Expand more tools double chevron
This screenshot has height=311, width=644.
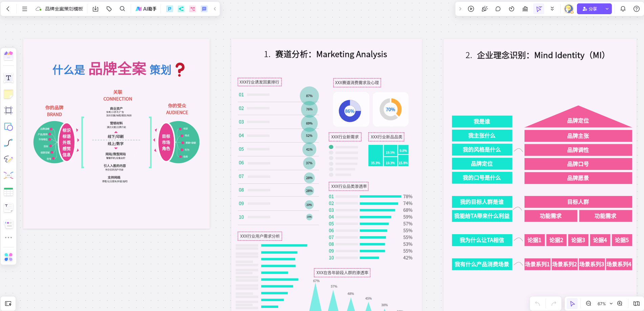click(x=552, y=9)
